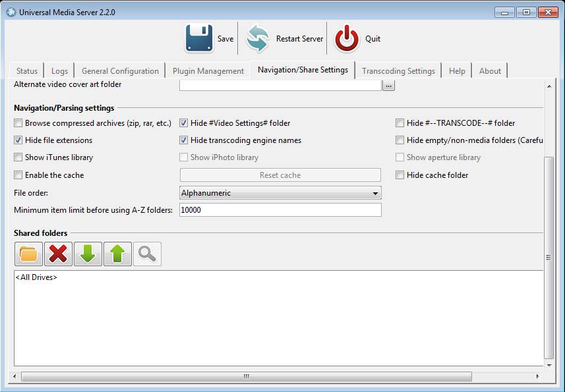Screen dimensions: 565x392
Task: Click the vertical scrollbar up arrow
Action: pos(549,86)
